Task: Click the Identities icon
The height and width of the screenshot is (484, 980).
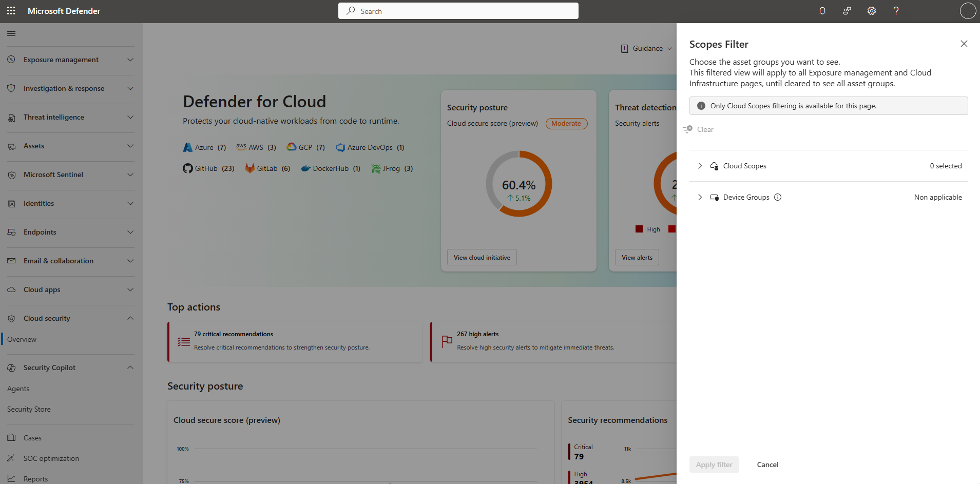Action: tap(11, 204)
